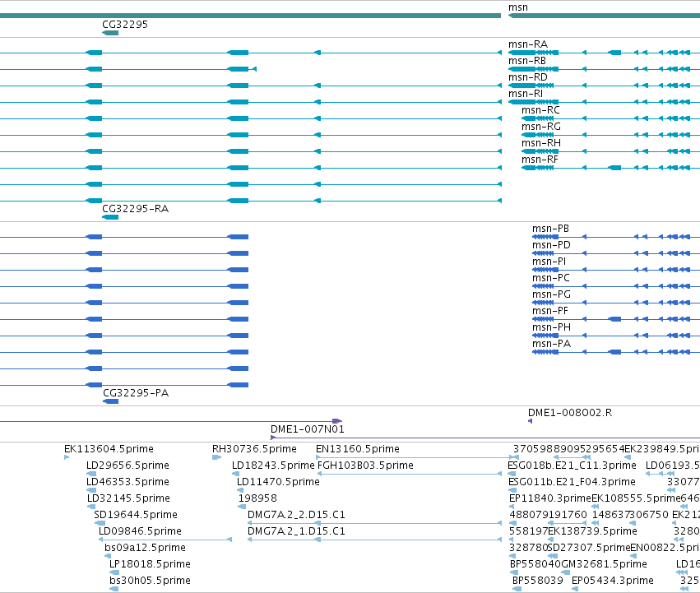This screenshot has height=593, width=700.
Task: Click the CG32295-RA transcript label
Action: 135,209
